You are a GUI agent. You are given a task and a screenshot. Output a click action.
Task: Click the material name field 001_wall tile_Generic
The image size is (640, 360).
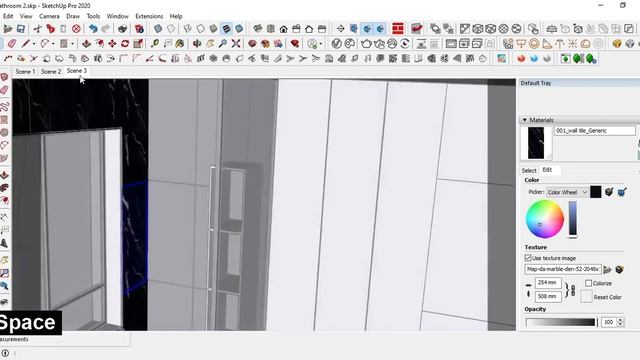coord(594,131)
